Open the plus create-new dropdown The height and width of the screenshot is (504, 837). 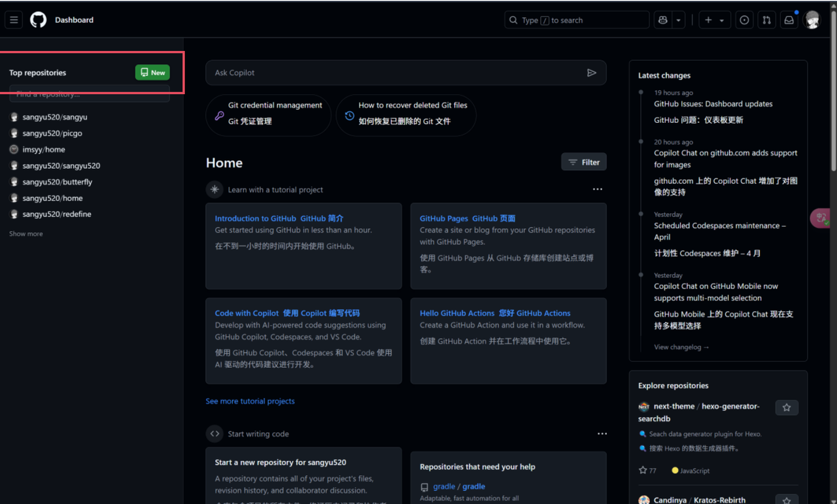[714, 20]
